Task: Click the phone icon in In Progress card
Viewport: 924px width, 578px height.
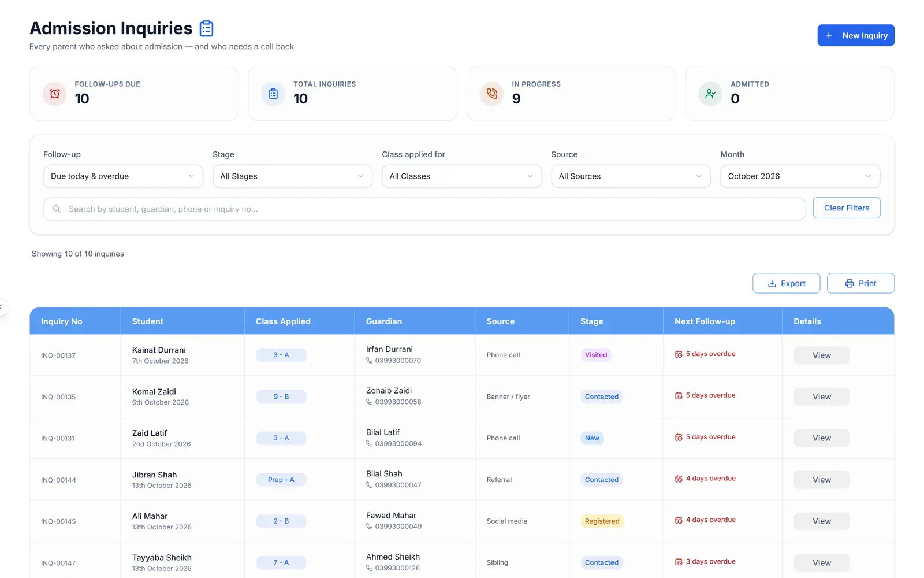Action: pos(492,94)
